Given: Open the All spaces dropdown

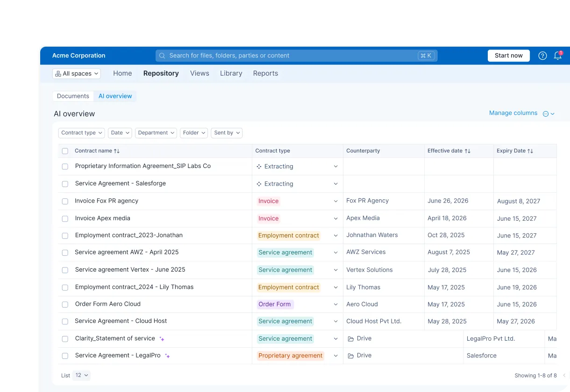Looking at the screenshot, I should [x=77, y=74].
